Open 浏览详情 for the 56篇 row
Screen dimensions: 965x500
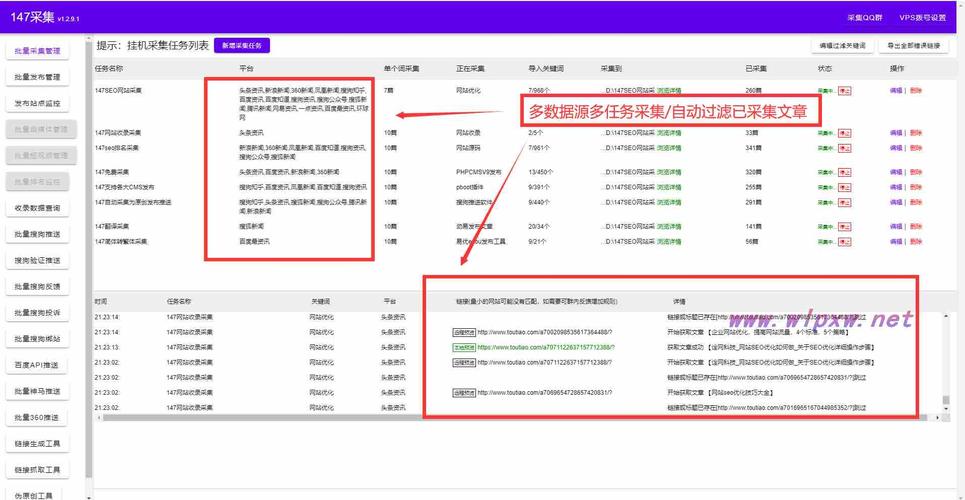click(669, 242)
